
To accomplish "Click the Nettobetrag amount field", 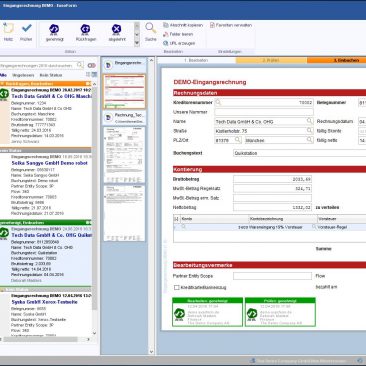I will point(272,207).
